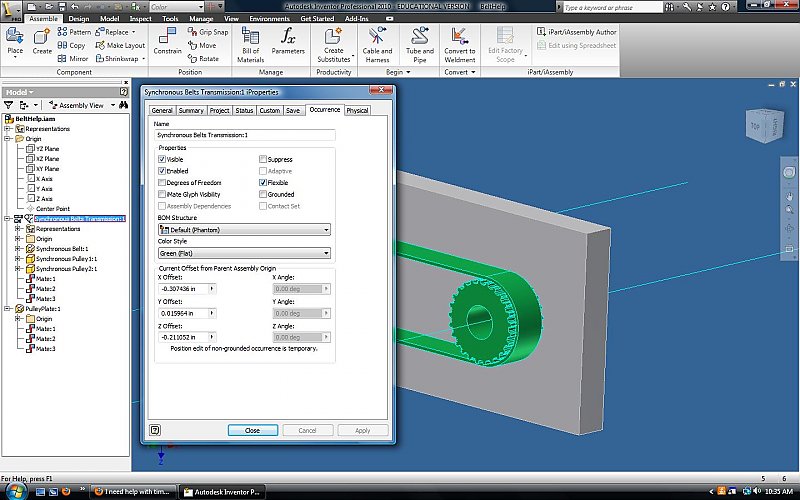Activate the Rotate position tool
The width and height of the screenshot is (800, 500).
(203, 58)
